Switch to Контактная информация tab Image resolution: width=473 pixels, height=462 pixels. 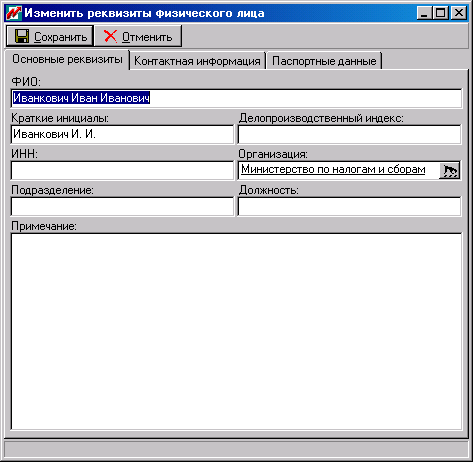point(197,61)
